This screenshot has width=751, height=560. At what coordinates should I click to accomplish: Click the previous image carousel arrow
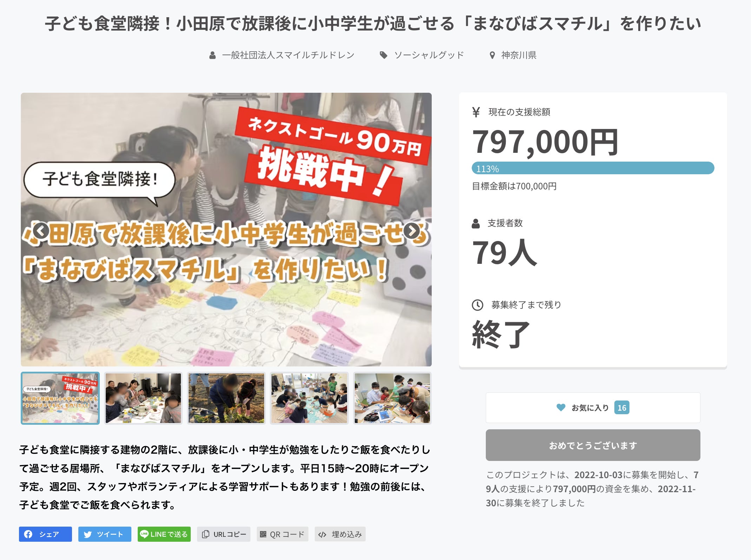41,231
